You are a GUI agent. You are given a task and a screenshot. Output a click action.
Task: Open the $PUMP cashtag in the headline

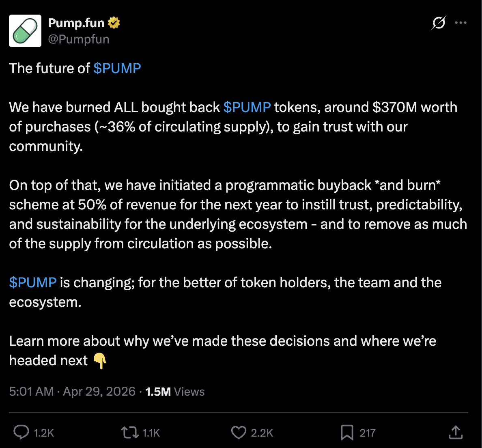coord(117,68)
